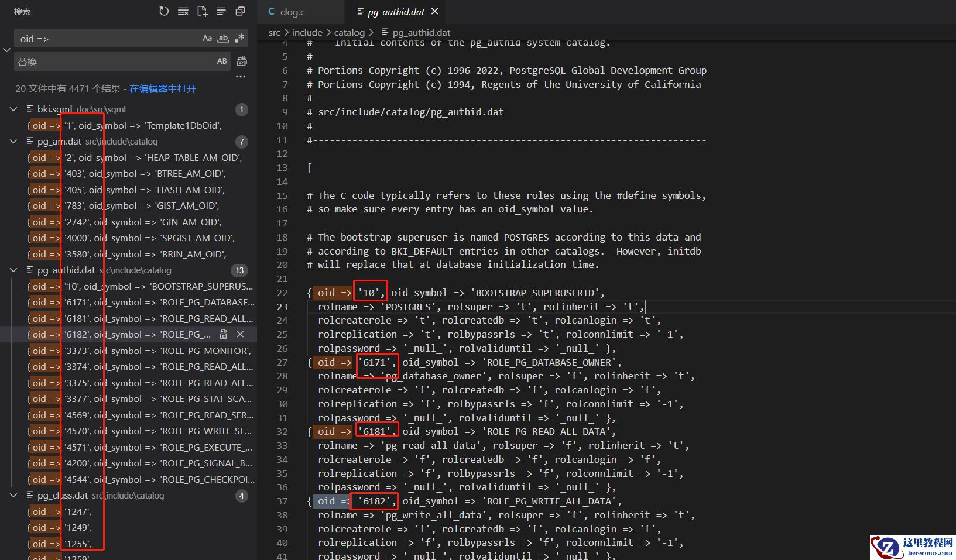Image resolution: width=956 pixels, height=560 pixels.
Task: Dismiss the highlighted '6182' search result
Action: (240, 334)
